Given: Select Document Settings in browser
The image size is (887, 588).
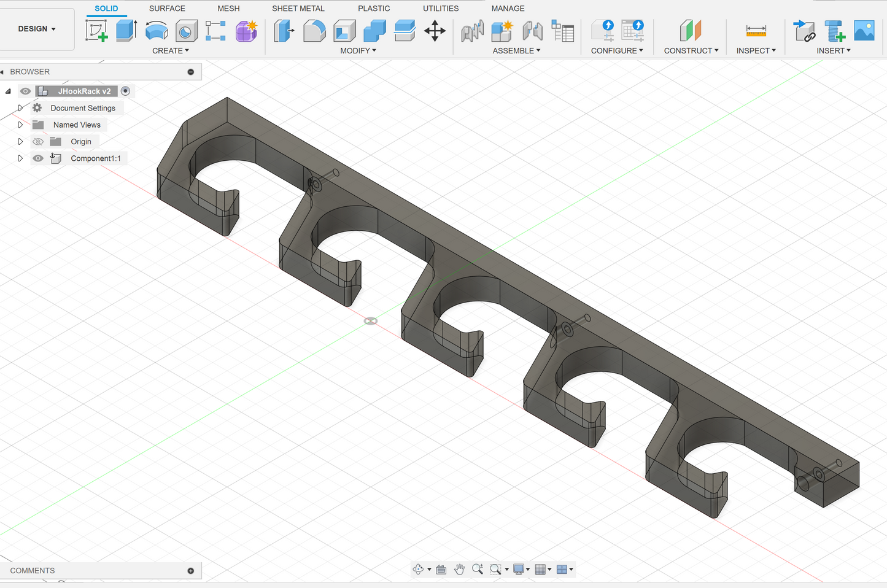Looking at the screenshot, I should (x=83, y=108).
